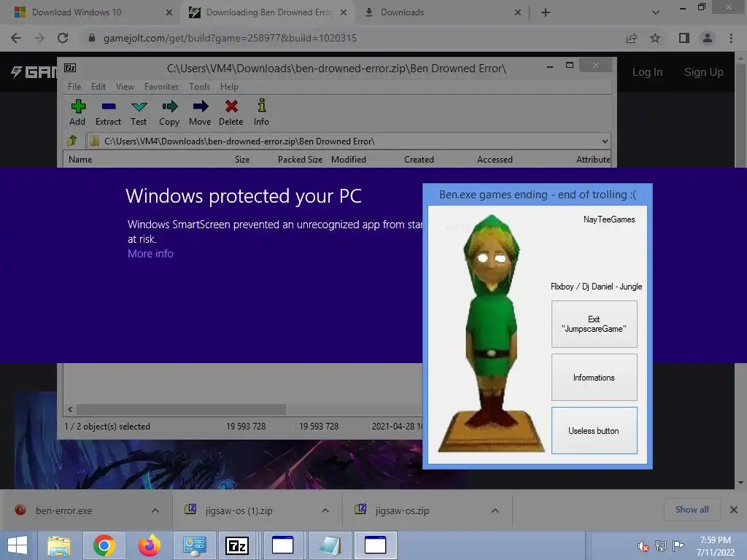This screenshot has height=560, width=747.
Task: Click the red Delete icon in 7-Zip
Action: tap(231, 112)
